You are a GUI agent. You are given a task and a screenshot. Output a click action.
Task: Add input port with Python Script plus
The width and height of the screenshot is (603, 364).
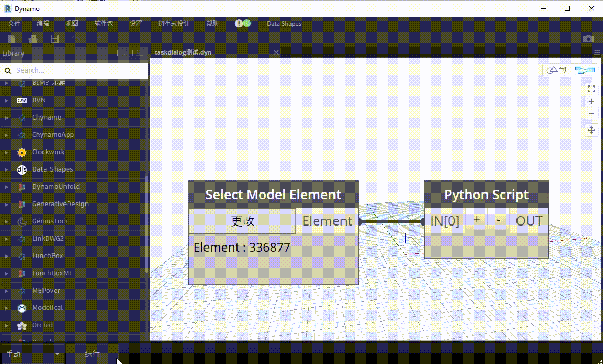477,219
